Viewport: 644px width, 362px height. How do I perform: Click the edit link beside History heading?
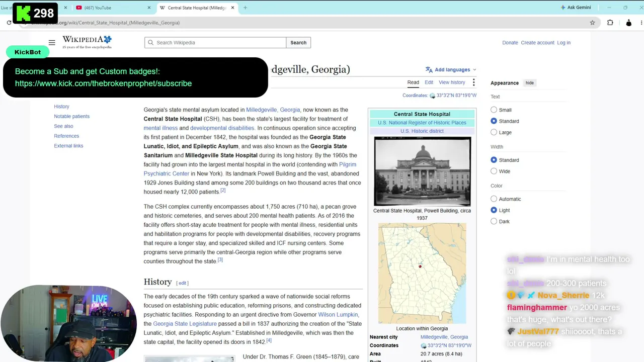(182, 283)
